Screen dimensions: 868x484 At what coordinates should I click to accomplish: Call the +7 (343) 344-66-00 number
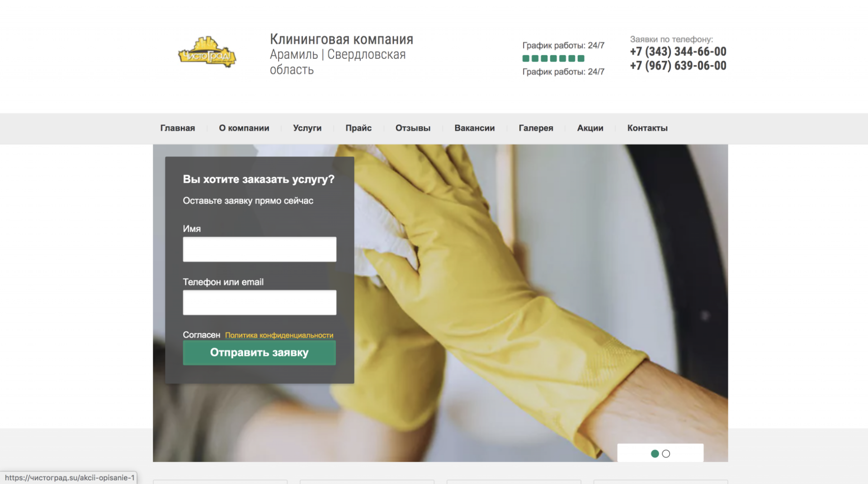pyautogui.click(x=678, y=52)
